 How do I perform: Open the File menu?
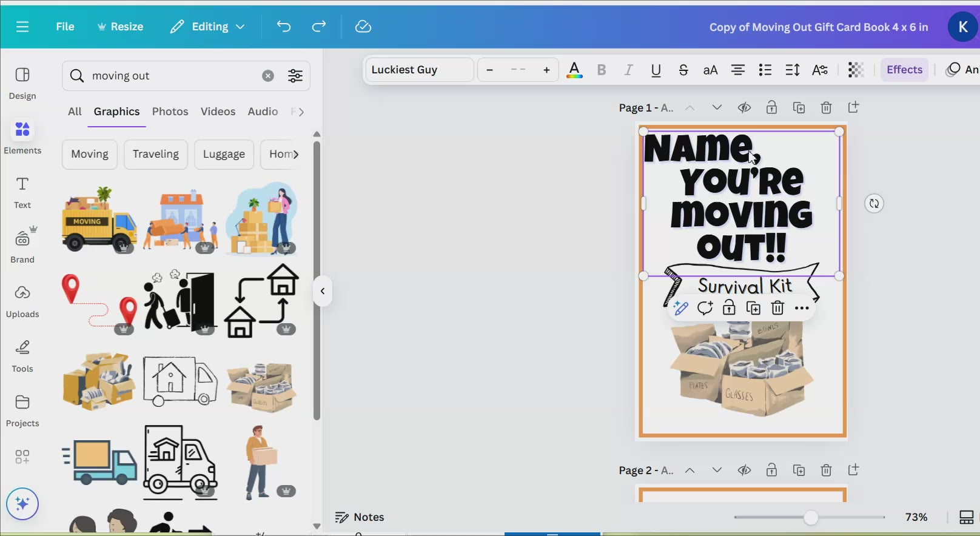[x=65, y=27]
